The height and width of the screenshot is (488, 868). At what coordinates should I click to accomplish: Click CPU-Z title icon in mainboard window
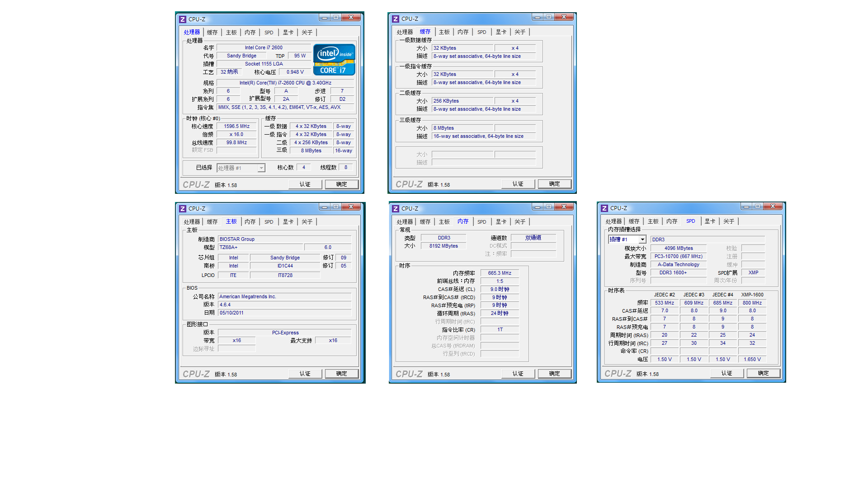pos(183,209)
